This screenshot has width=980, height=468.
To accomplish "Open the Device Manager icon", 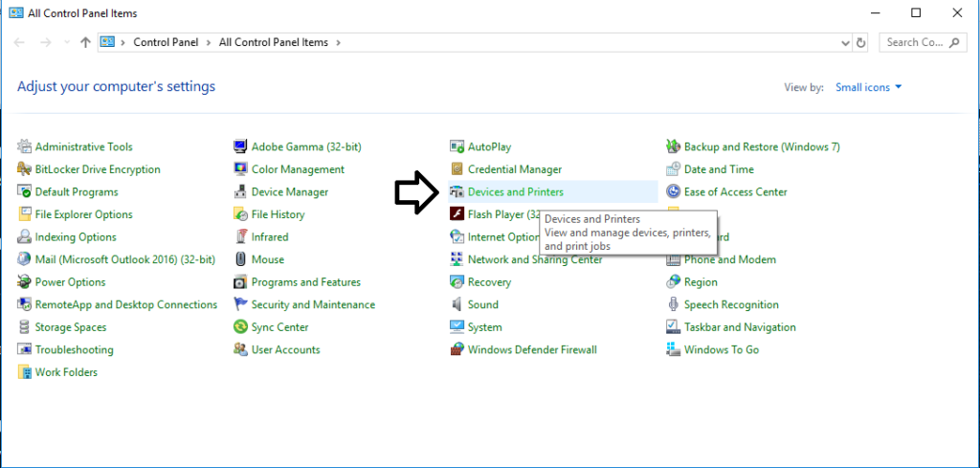I will click(x=240, y=191).
